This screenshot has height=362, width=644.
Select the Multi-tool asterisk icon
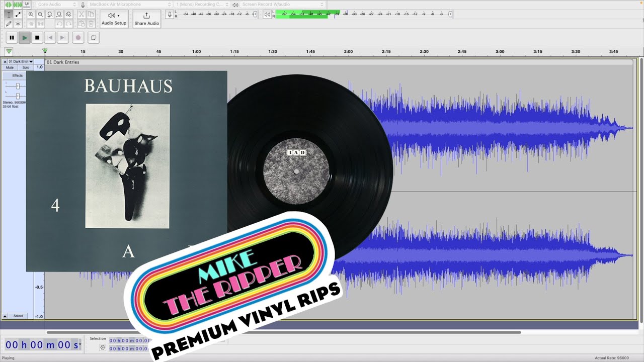tap(18, 24)
